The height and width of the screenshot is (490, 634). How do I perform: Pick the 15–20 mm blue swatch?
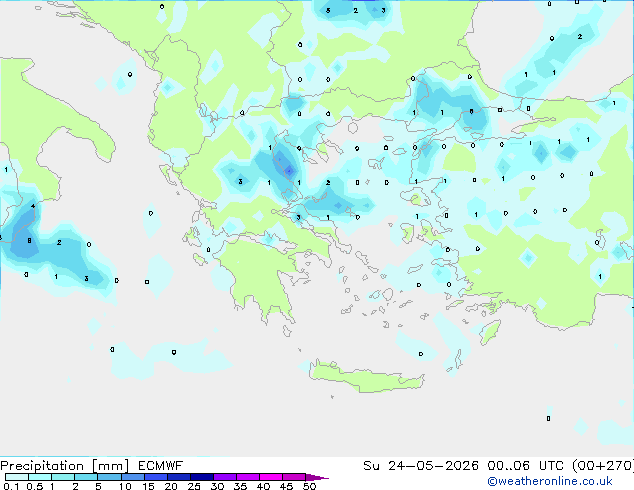click(156, 477)
